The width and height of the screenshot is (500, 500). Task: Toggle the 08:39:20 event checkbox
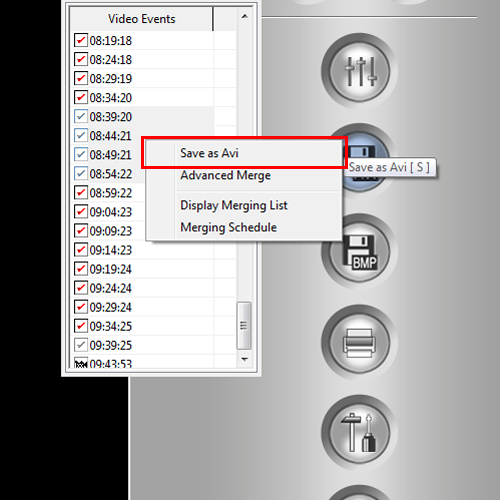tap(81, 116)
